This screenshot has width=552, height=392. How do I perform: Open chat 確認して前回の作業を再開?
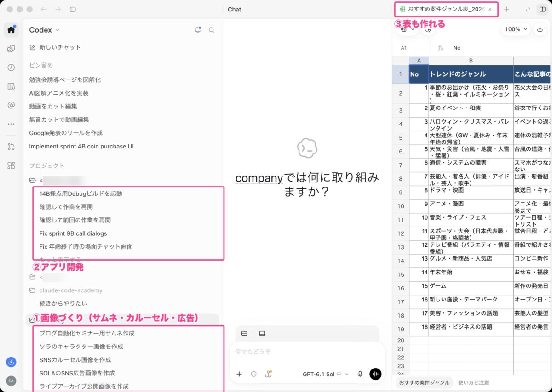click(x=75, y=220)
